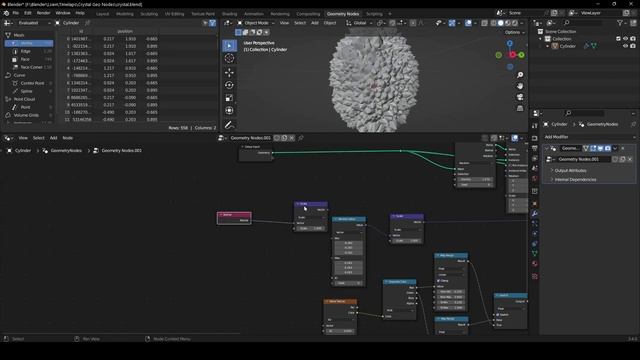
Task: Click the modifier name field Geome...
Action: pos(570,148)
